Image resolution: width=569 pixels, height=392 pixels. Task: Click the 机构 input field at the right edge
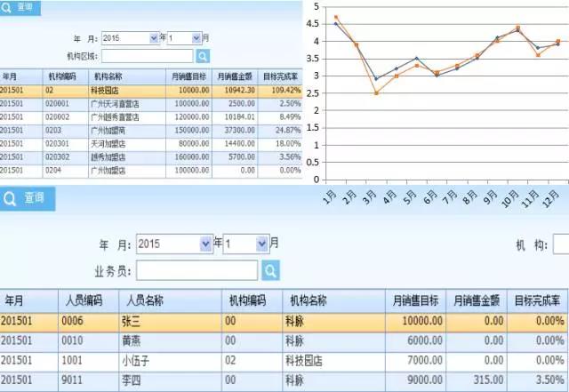pos(561,244)
